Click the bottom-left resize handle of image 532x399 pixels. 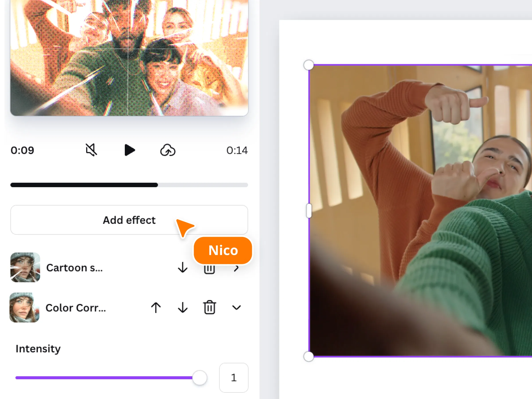[x=309, y=356]
